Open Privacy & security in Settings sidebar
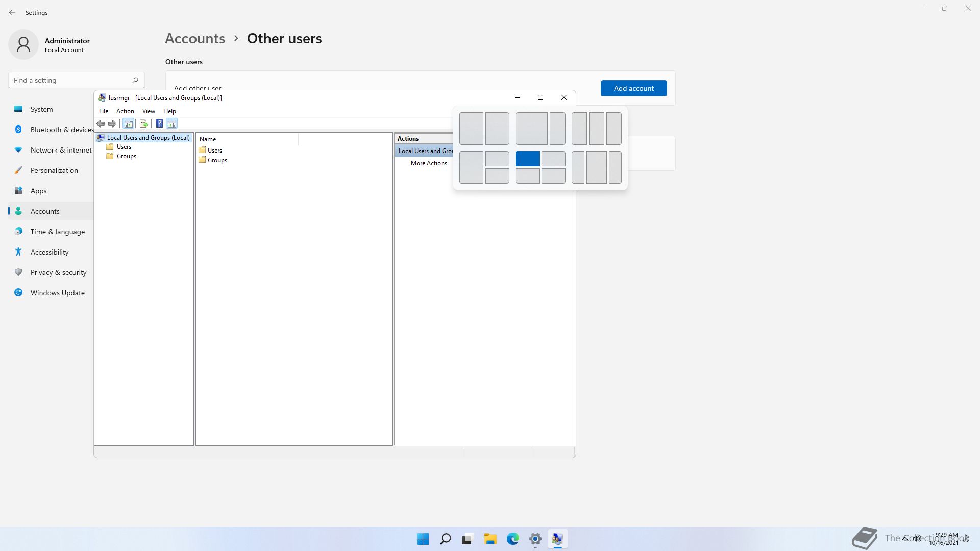 (51, 272)
